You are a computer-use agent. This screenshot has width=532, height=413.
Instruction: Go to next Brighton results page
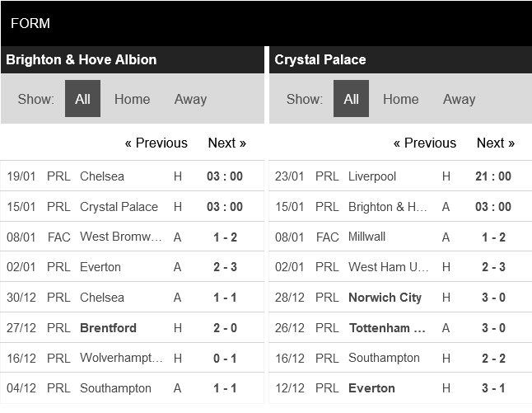(x=226, y=143)
